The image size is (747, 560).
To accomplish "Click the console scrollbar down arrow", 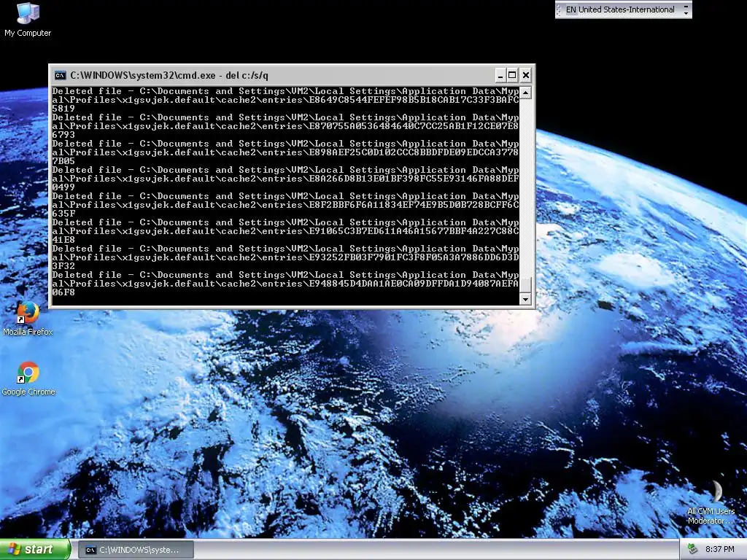I will pyautogui.click(x=525, y=299).
